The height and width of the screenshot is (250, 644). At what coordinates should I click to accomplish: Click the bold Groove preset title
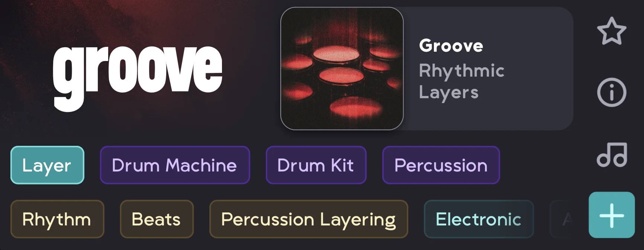pos(451,46)
